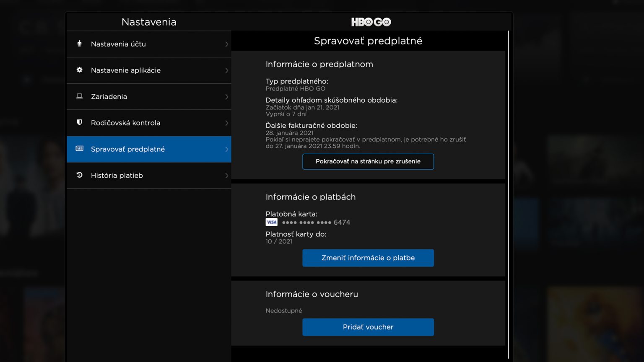Open Nastavenie aplikácie menu item
The image size is (644, 362).
[x=149, y=70]
